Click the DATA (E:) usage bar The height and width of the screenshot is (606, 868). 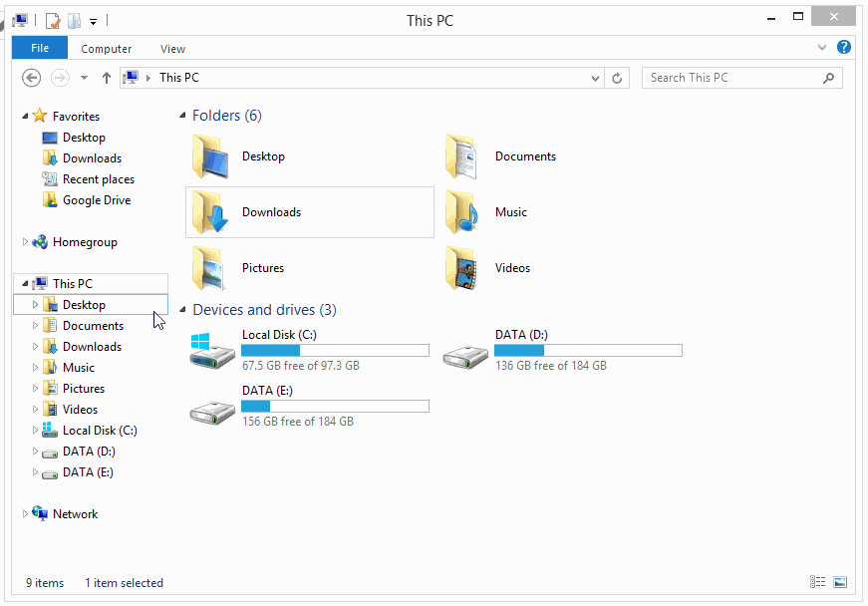(336, 407)
